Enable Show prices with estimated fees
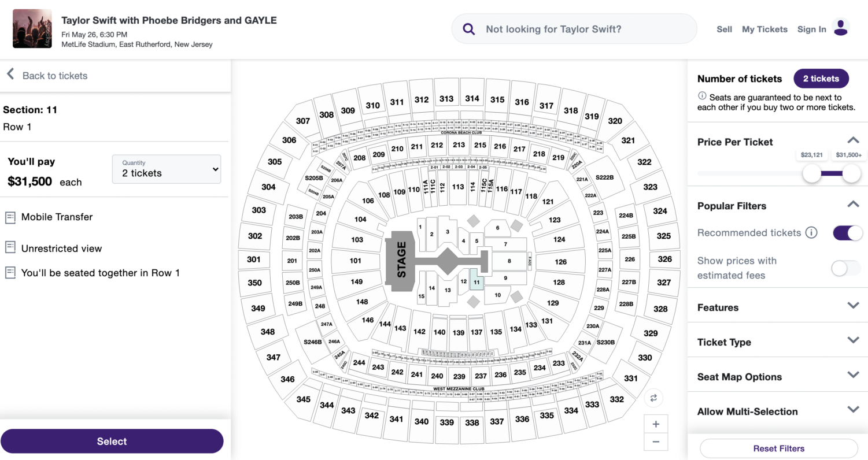Image resolution: width=868 pixels, height=460 pixels. click(847, 268)
